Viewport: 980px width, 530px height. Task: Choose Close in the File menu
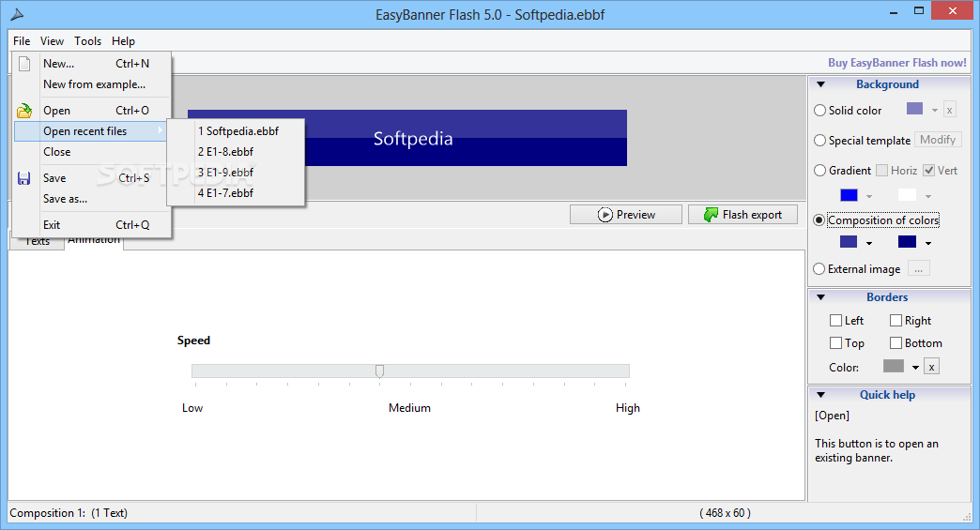tap(92, 152)
